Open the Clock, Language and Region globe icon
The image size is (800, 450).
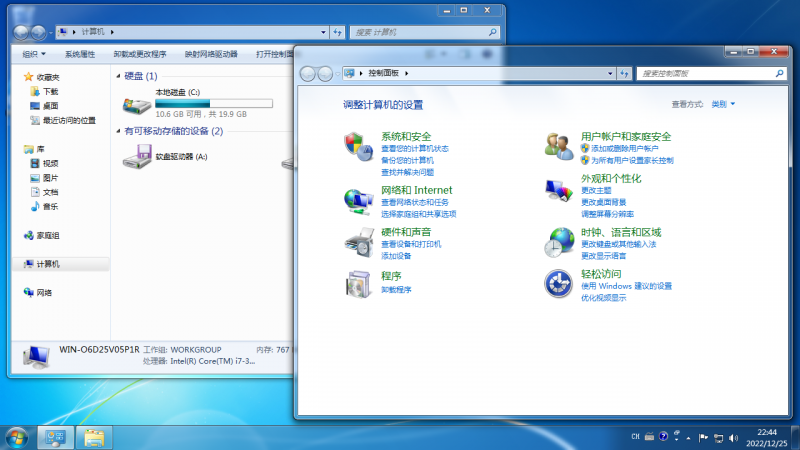pos(558,242)
